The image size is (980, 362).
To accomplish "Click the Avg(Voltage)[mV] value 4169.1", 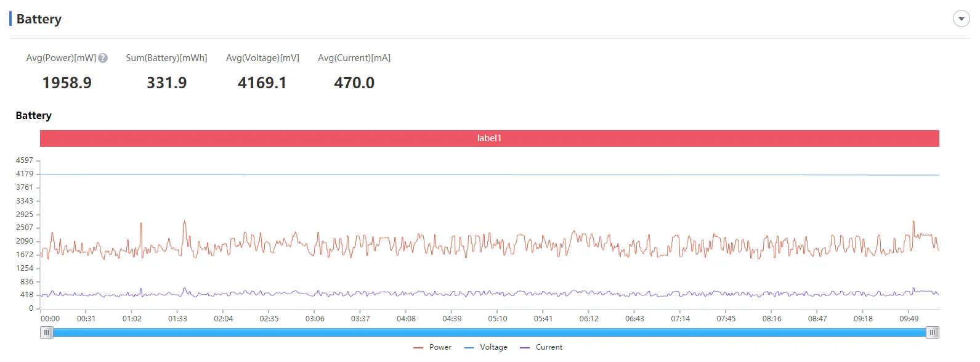I will tap(262, 83).
